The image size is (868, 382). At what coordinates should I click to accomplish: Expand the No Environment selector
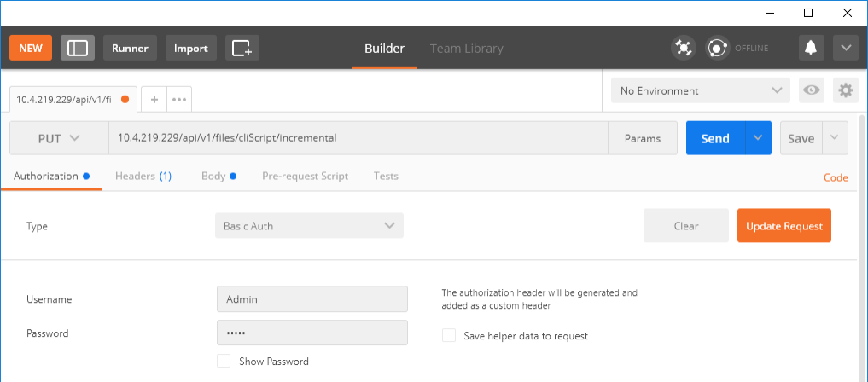coord(700,90)
